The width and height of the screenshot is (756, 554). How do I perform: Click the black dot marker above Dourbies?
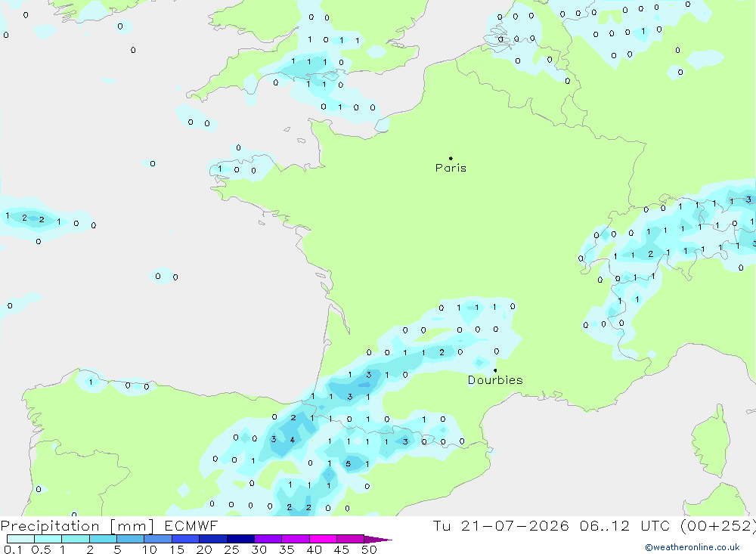click(x=495, y=370)
